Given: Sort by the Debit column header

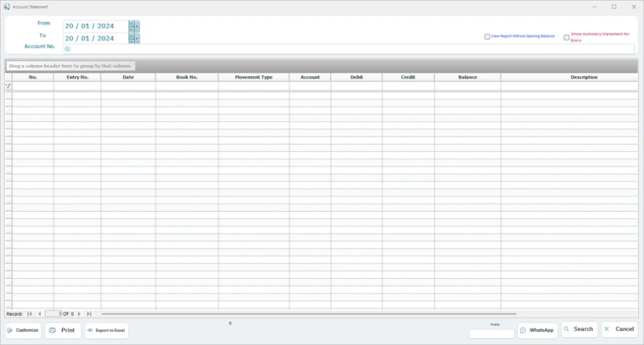Looking at the screenshot, I should click(356, 77).
